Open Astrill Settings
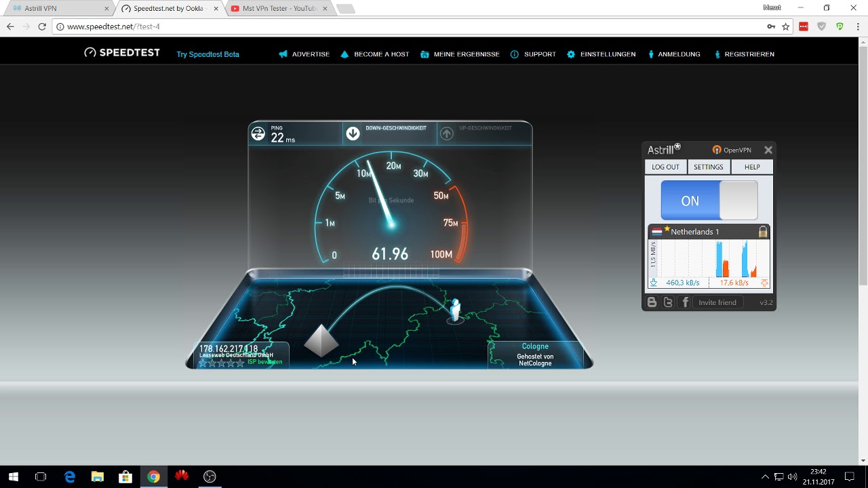The height and width of the screenshot is (488, 868). (x=709, y=167)
